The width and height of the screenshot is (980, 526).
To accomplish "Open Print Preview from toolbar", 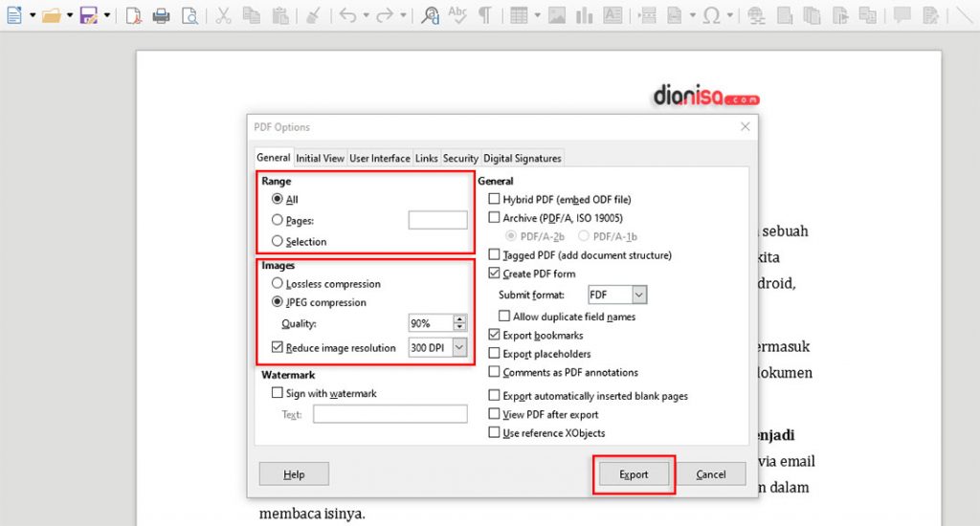I will point(189,14).
